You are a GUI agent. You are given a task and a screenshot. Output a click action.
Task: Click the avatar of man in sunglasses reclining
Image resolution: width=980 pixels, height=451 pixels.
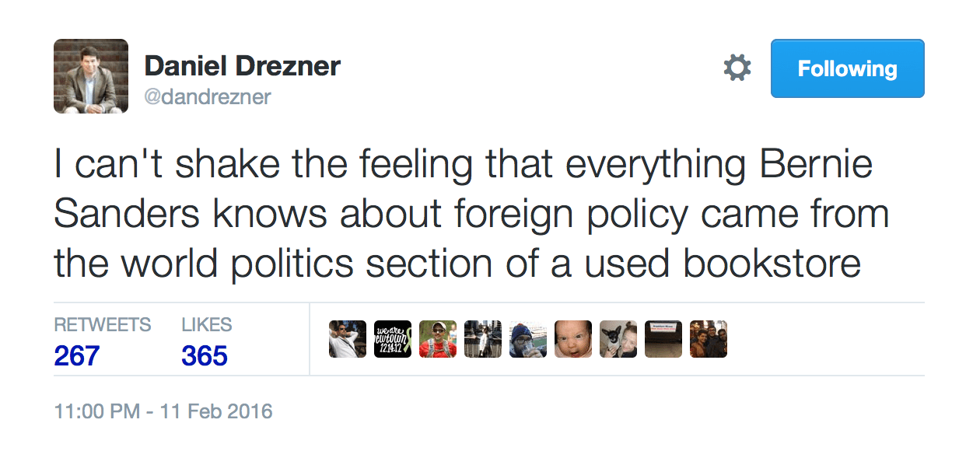[348, 339]
